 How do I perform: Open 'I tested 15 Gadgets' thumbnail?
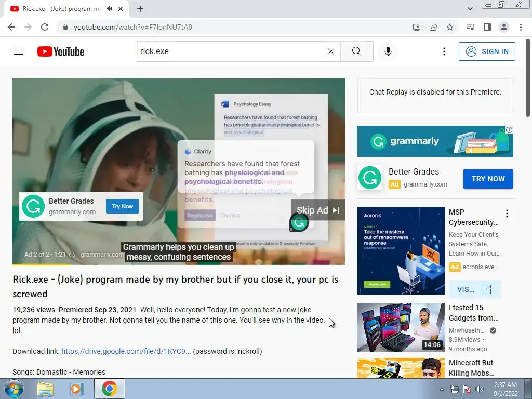pos(401,327)
